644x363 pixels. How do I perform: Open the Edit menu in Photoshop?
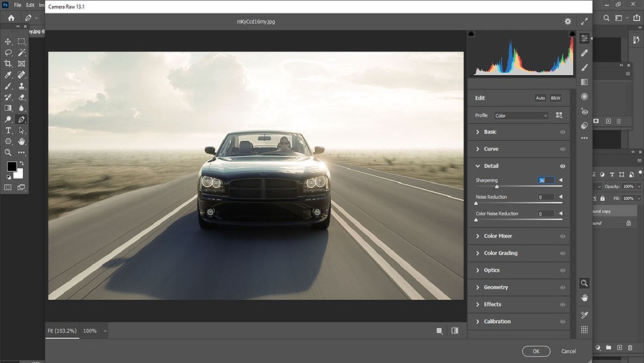30,5
